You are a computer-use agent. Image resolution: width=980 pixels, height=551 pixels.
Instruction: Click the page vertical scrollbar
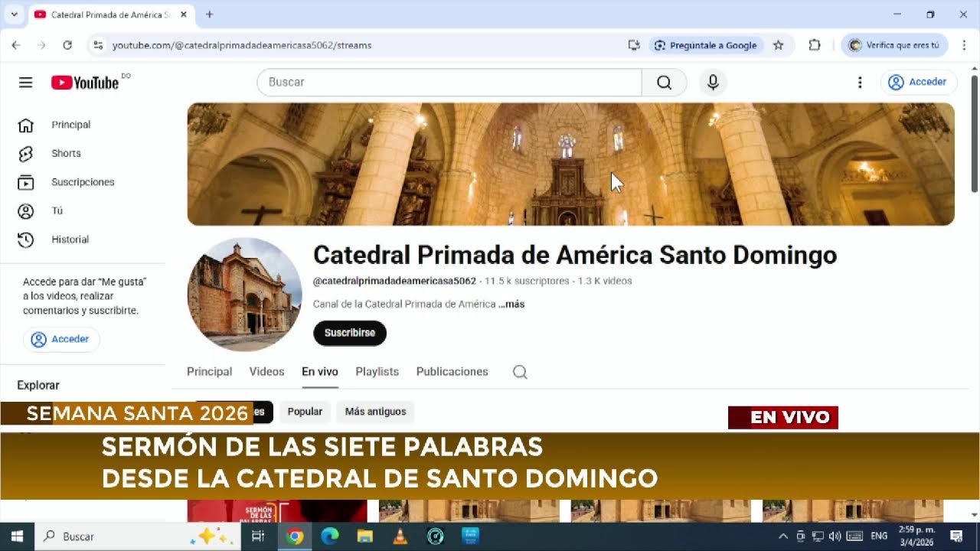(975, 134)
